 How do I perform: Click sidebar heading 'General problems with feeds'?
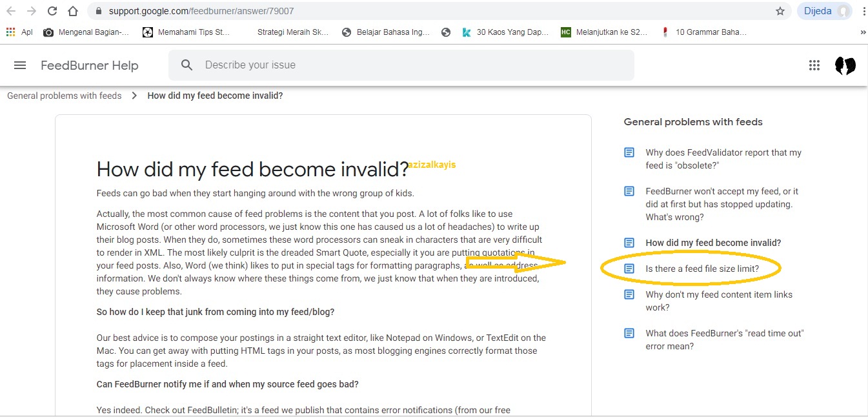693,122
